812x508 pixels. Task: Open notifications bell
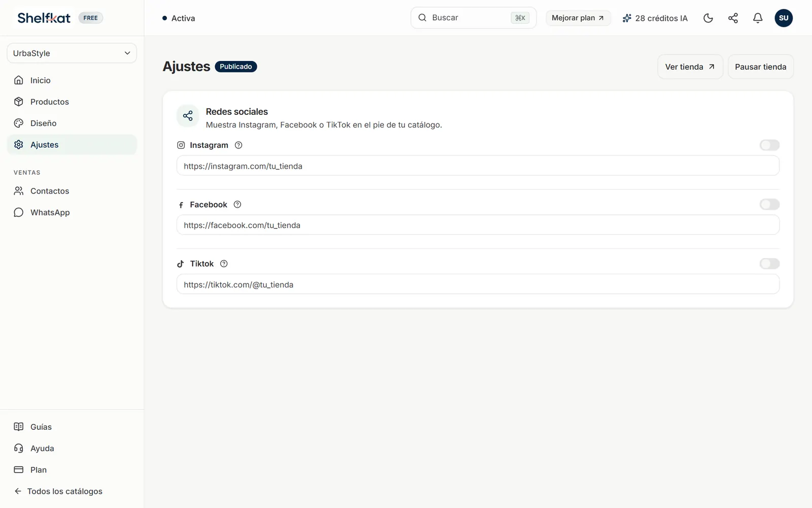click(758, 18)
